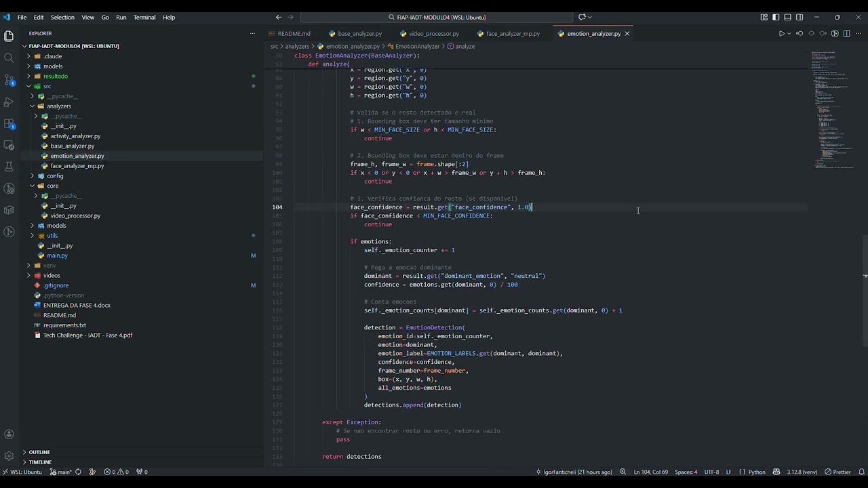This screenshot has height=488, width=868.
Task: Toggle the bottom Panel visibility
Action: pos(788,17)
